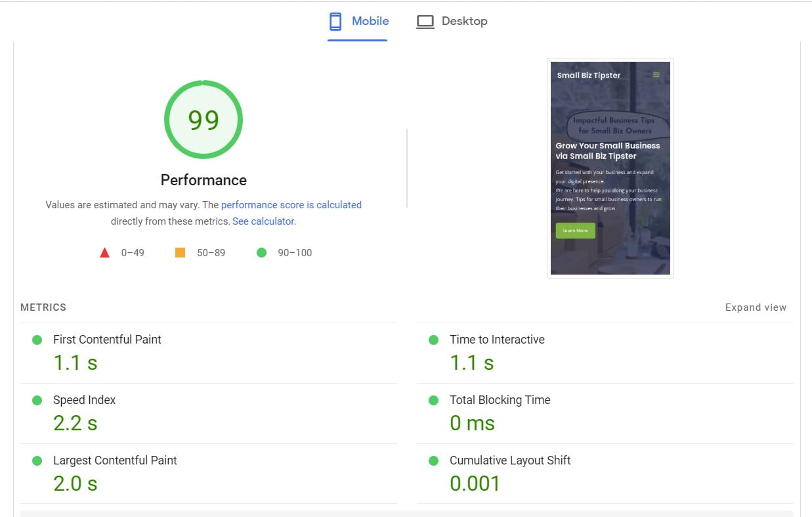Expand the metrics view using Expand view
Viewport: 812px width, 517px height.
pyautogui.click(x=756, y=307)
